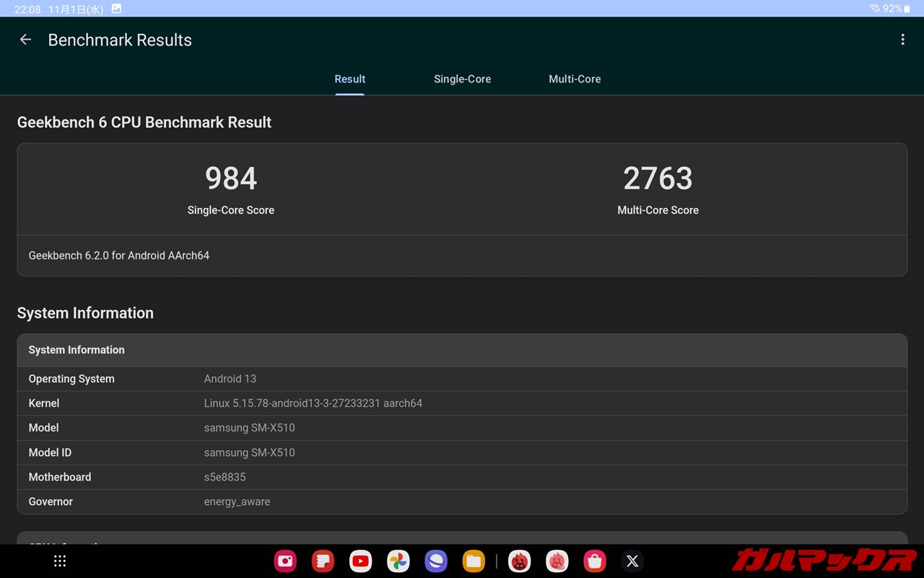Open Google Photos from the taskbar
This screenshot has height=578, width=924.
pos(398,561)
